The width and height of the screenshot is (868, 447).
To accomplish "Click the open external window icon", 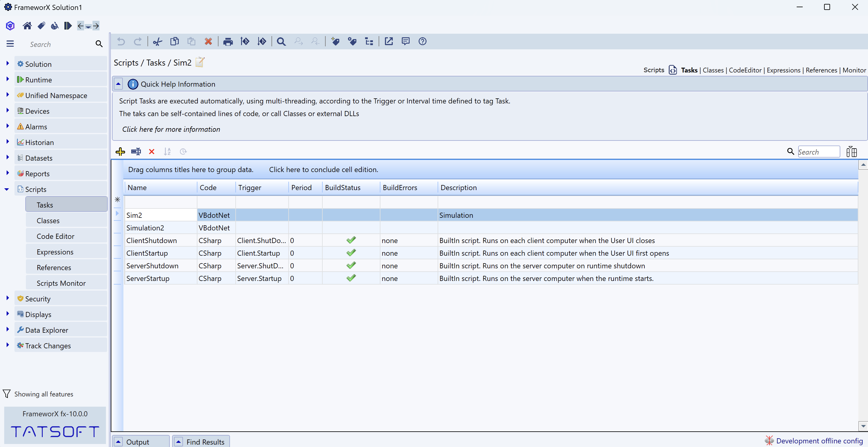I will (x=389, y=42).
